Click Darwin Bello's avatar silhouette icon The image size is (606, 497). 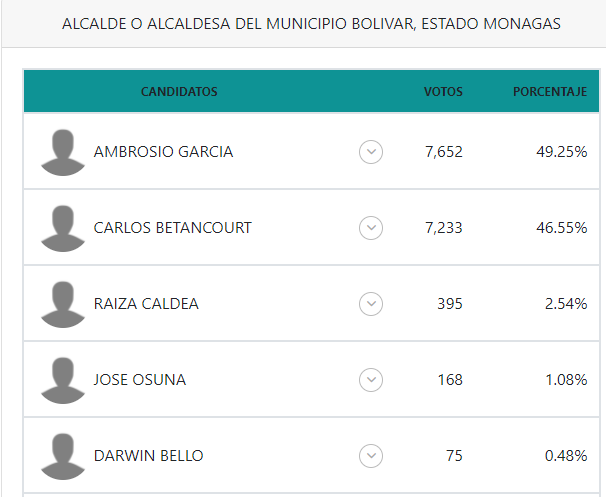pos(63,456)
